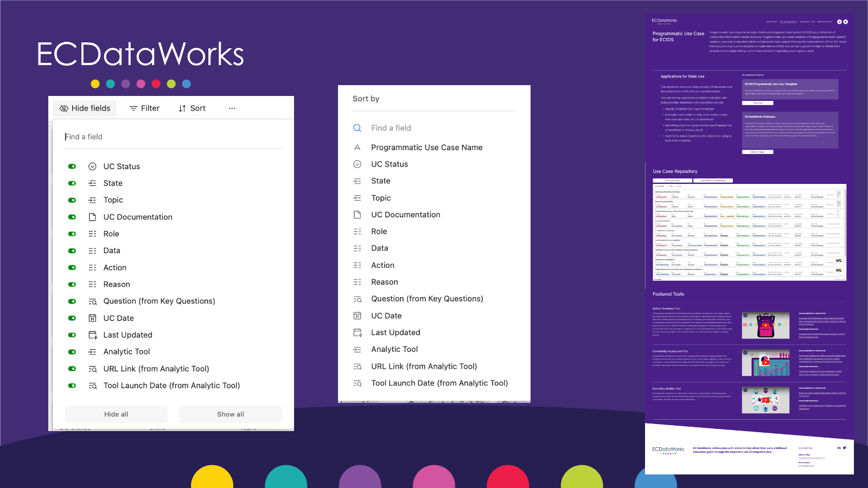Click the yellow dot under ECDataWorks logo
Image resolution: width=868 pixels, height=488 pixels.
pos(95,84)
